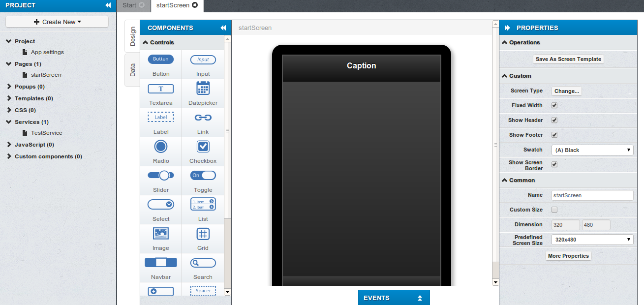The width and height of the screenshot is (644, 305).
Task: Switch to the Data tab
Action: tap(133, 69)
